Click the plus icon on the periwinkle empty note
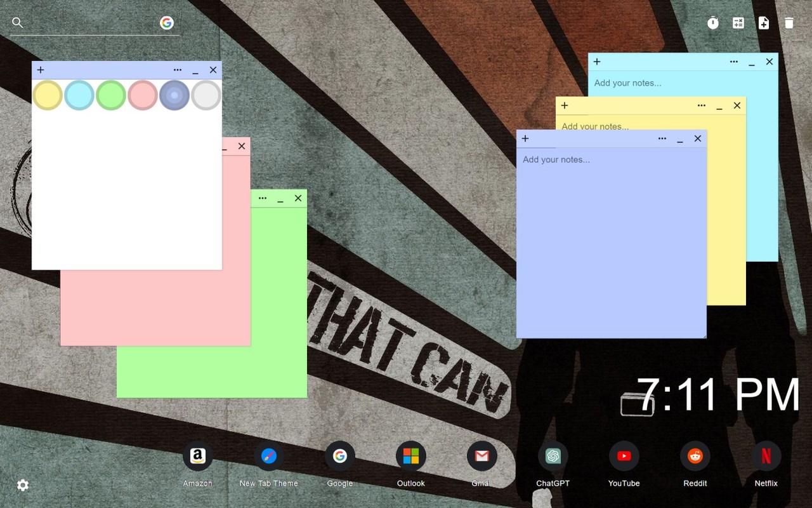The image size is (812, 508). point(525,138)
